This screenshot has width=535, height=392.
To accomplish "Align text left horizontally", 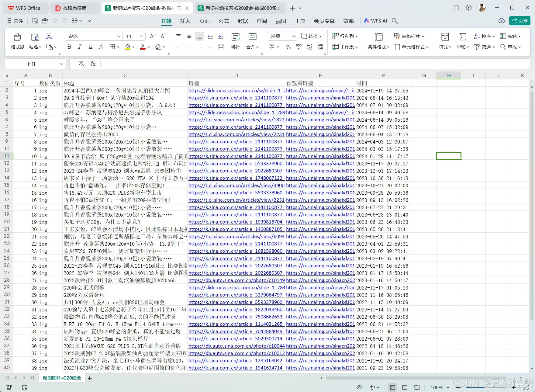I will 178,47.
